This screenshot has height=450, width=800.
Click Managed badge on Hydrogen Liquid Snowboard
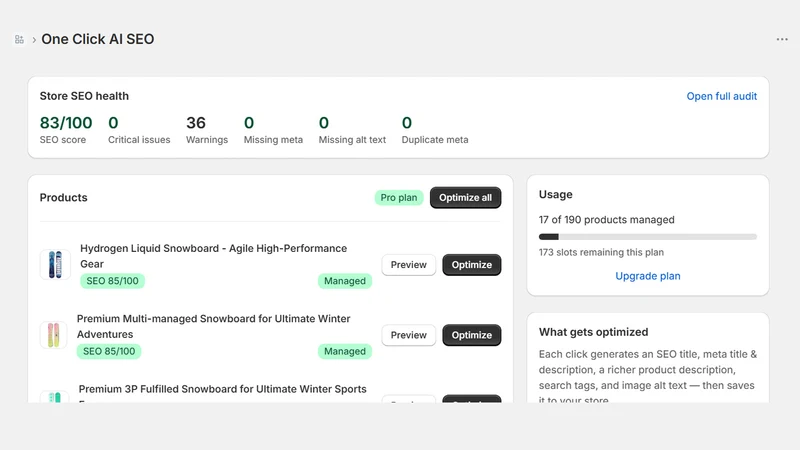coord(345,281)
